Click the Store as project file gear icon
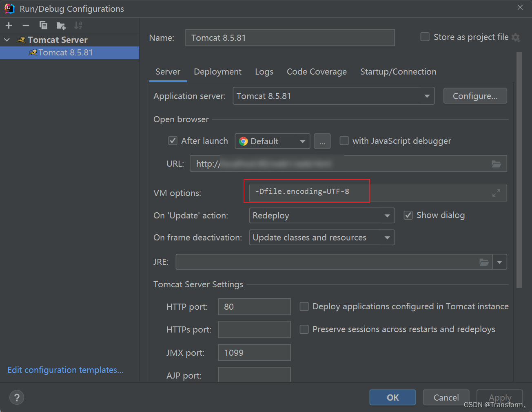This screenshot has height=412, width=532. (x=516, y=37)
